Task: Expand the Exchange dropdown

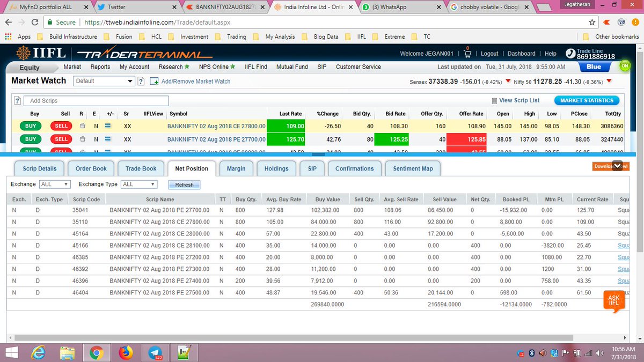Action: pos(55,184)
